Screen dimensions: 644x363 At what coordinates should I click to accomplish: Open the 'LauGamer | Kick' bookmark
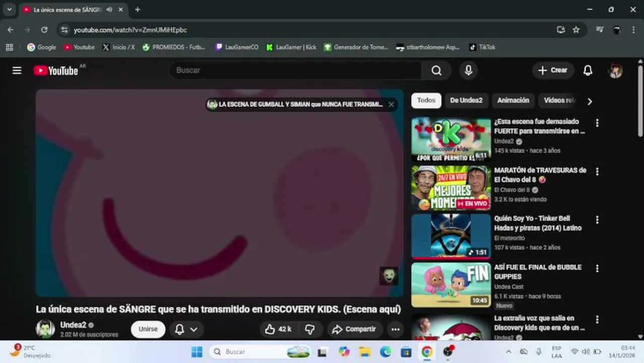(291, 47)
